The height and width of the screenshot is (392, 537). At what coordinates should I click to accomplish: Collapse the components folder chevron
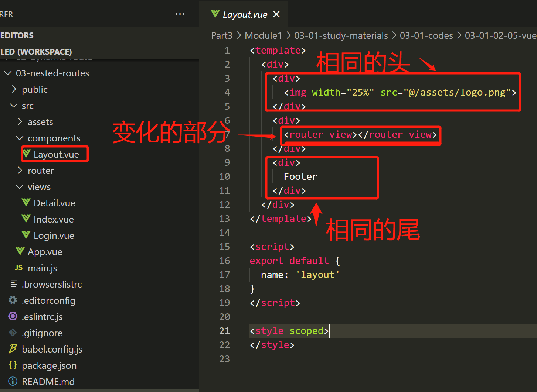20,138
